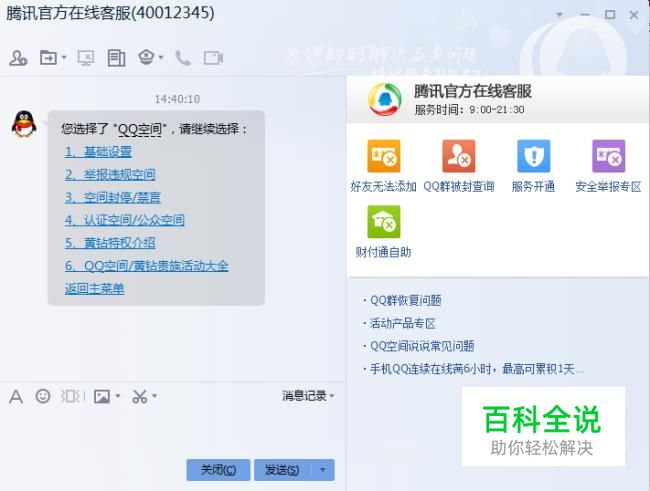This screenshot has height=491, width=650.
Task: Expand the send button options arrow
Action: pyautogui.click(x=323, y=470)
